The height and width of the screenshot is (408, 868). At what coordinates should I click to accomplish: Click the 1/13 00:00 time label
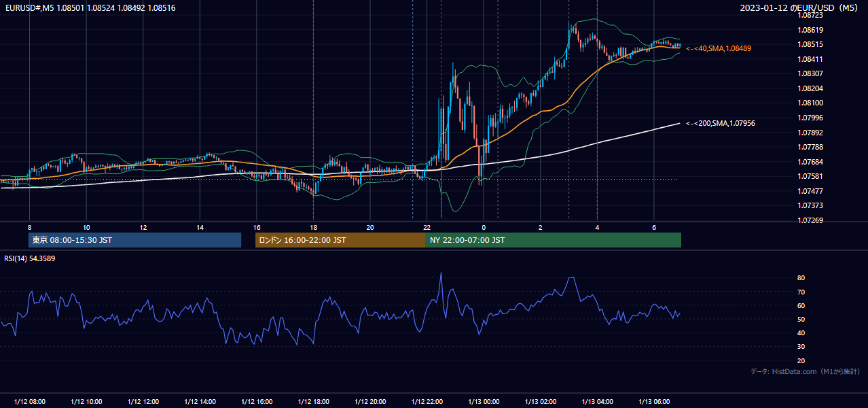[484, 401]
